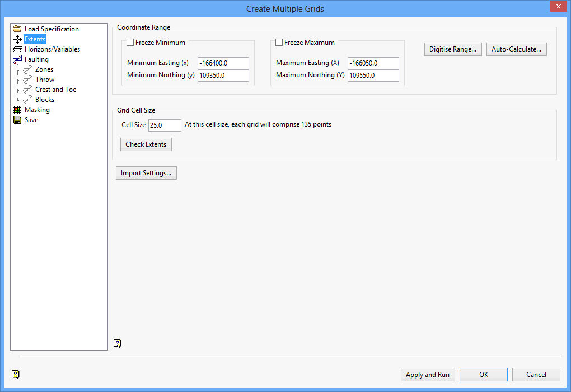Close the Create Multiple Grids dialog
The image size is (571, 392).
[558, 7]
